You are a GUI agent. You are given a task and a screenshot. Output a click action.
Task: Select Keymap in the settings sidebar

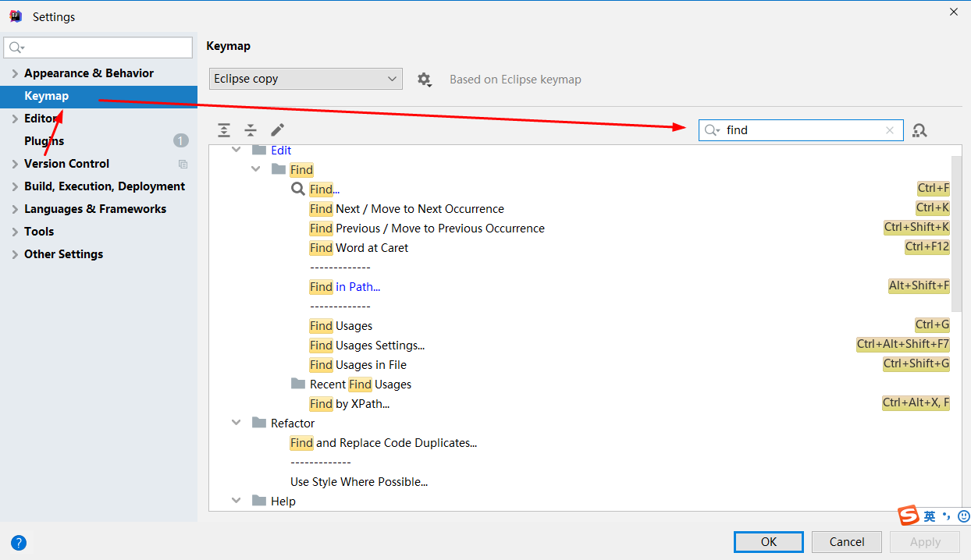tap(98, 96)
